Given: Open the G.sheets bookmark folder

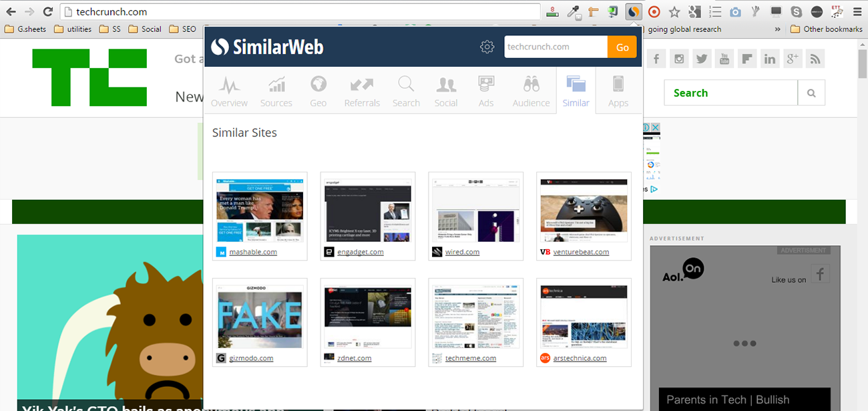Looking at the screenshot, I should [26, 29].
